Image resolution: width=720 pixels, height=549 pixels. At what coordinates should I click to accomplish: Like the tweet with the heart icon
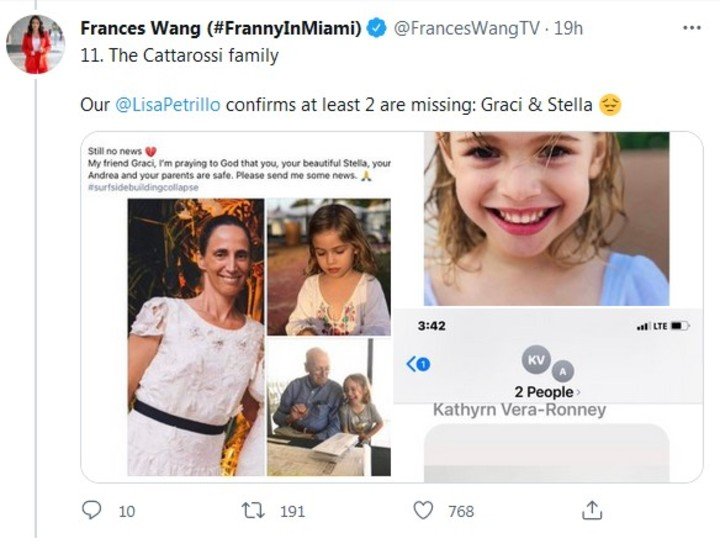423,511
